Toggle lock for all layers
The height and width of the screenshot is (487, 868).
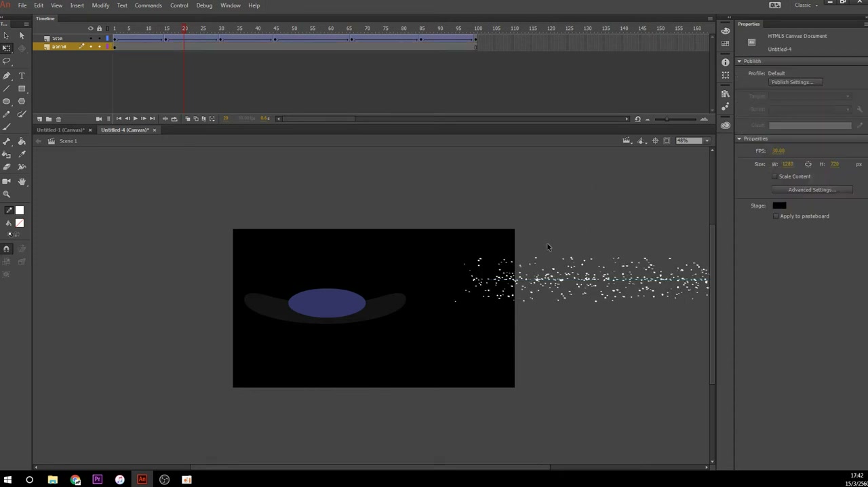click(99, 28)
